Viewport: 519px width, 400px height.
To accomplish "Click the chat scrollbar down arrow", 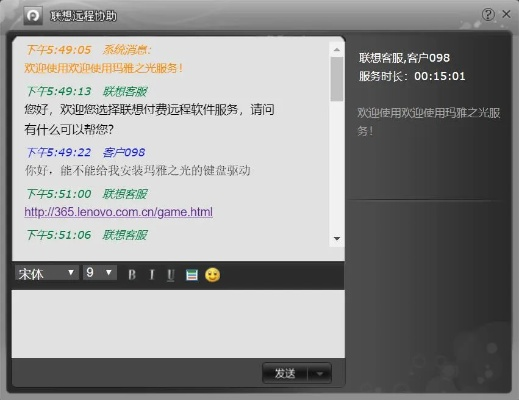I will [337, 239].
